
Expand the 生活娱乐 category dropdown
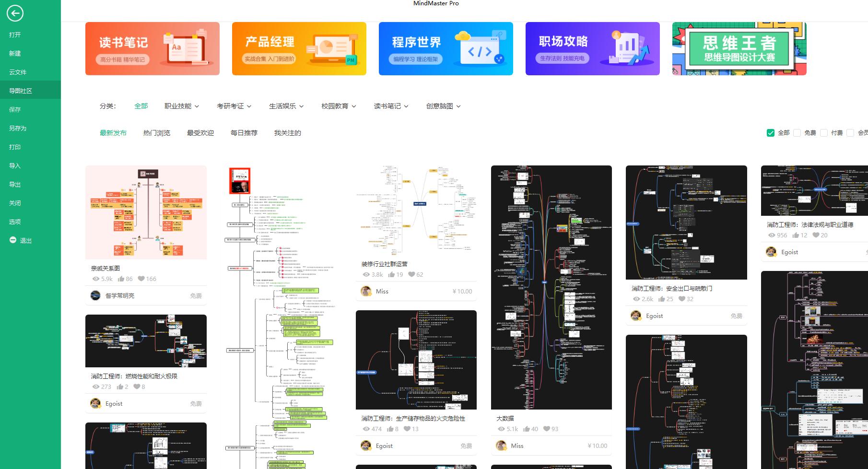(x=285, y=106)
